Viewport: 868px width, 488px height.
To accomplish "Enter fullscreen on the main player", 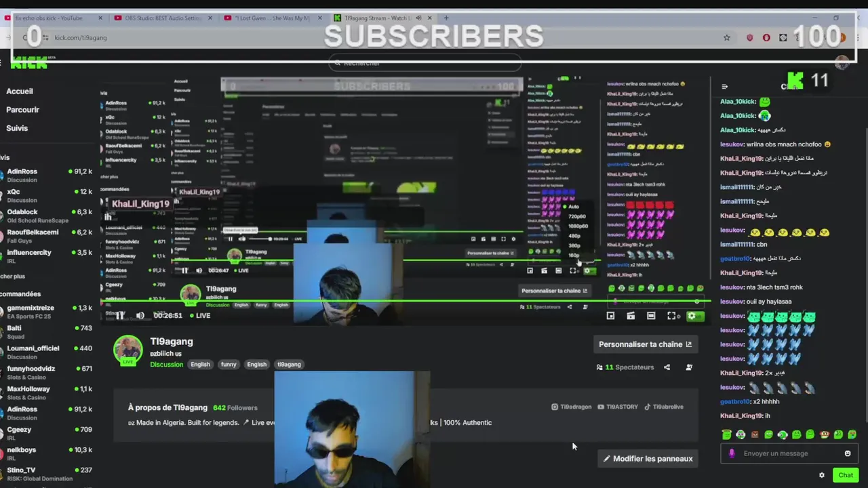I will (671, 316).
